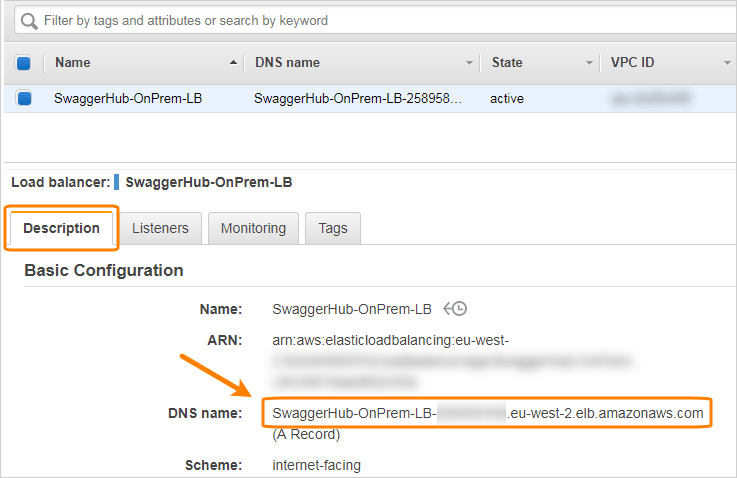Open the DNS name column dropdown arrow
737x478 pixels.
pos(469,63)
